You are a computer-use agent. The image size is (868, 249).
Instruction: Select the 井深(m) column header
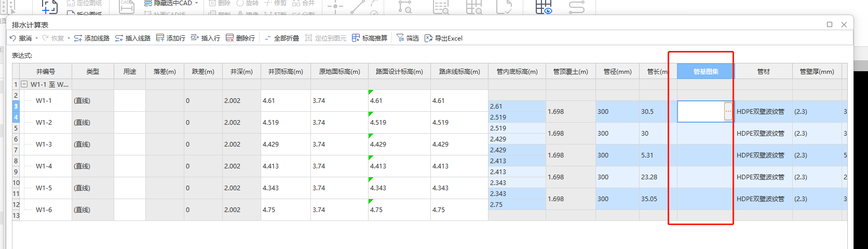coord(241,71)
